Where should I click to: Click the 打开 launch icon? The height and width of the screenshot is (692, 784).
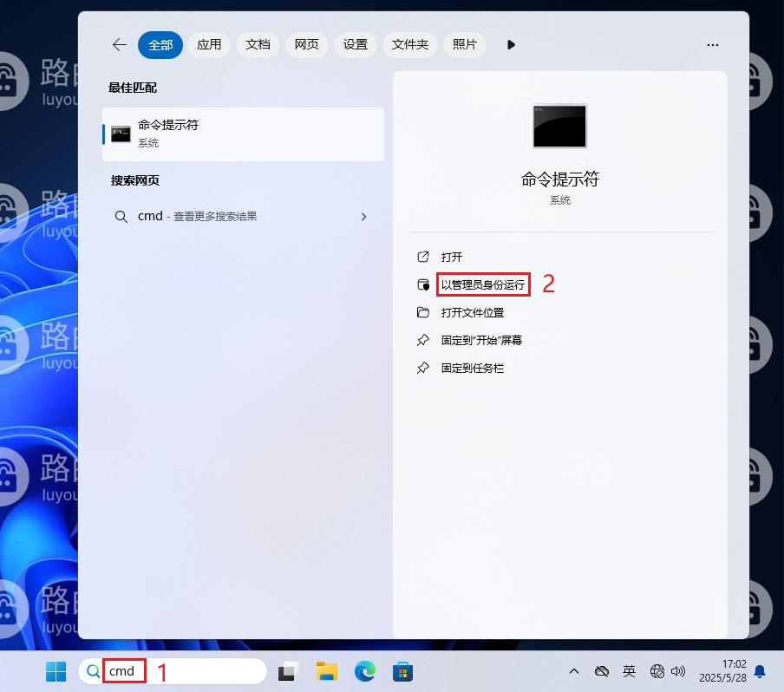point(423,257)
